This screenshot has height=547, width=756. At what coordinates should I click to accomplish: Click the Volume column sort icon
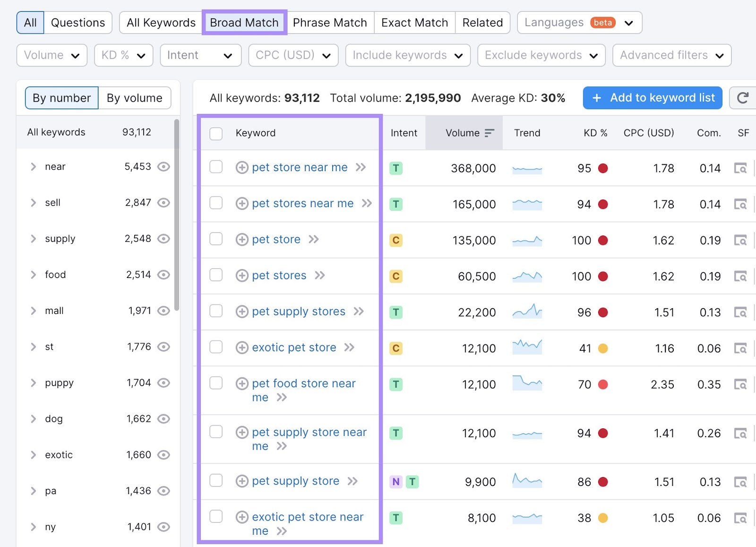click(x=490, y=133)
